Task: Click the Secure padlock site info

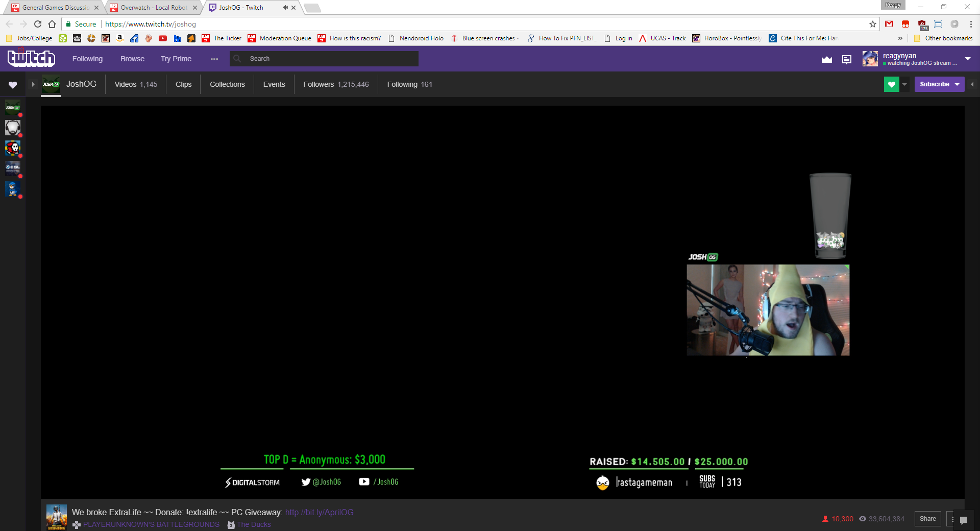Action: (x=81, y=24)
